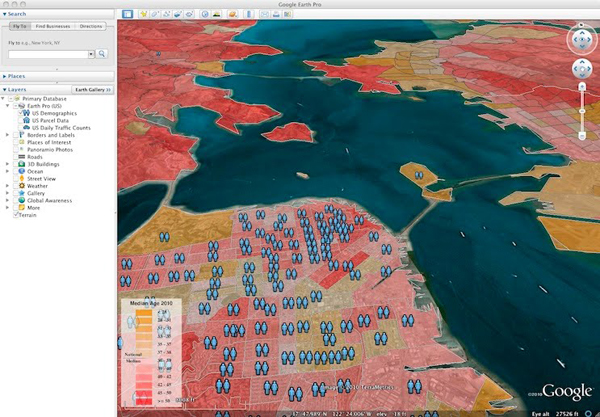The image size is (600, 417).
Task: Select the Fly To tab
Action: coord(20,26)
